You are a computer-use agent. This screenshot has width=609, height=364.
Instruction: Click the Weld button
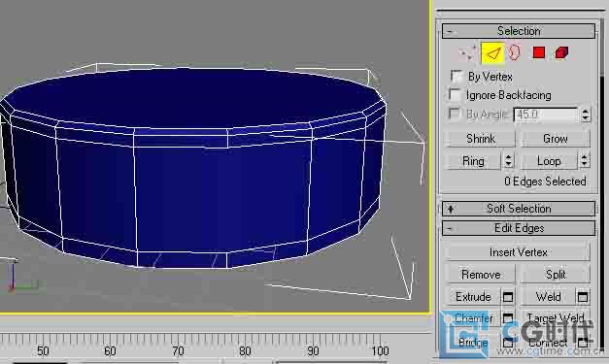[x=548, y=297]
